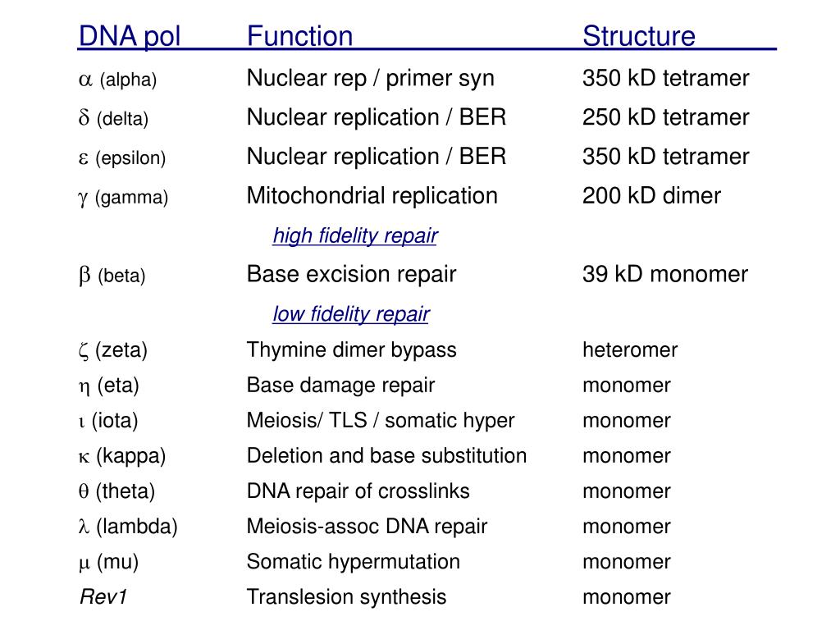The image size is (840, 630).
Task: Select the 'DNA pol' column header
Action: click(130, 36)
